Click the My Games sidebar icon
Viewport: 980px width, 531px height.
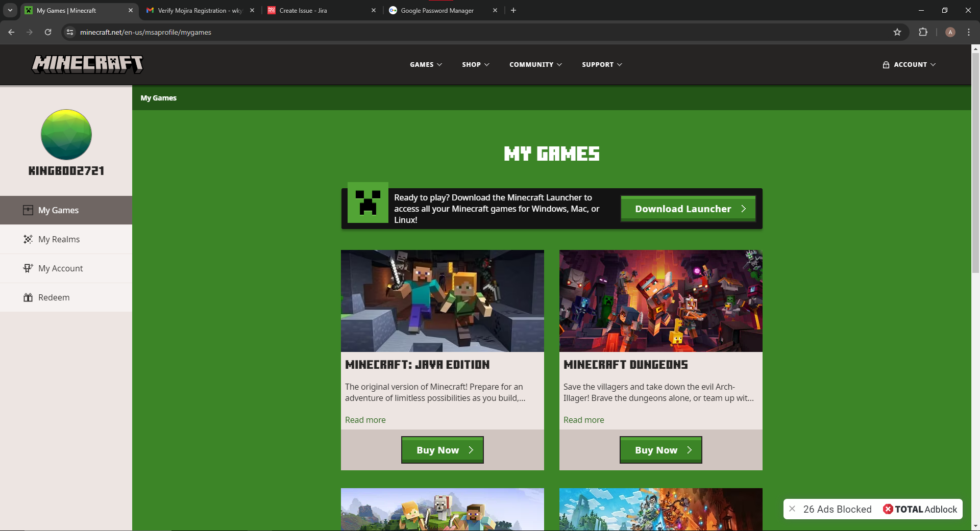28,210
